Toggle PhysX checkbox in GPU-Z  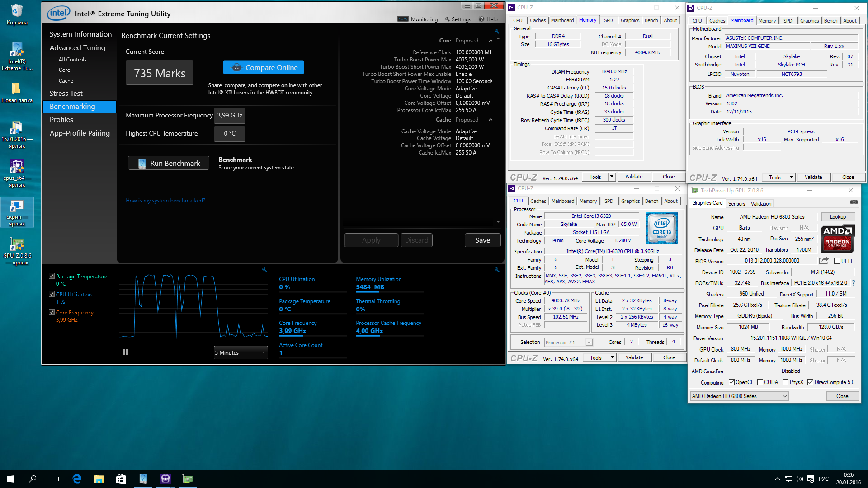coord(786,382)
